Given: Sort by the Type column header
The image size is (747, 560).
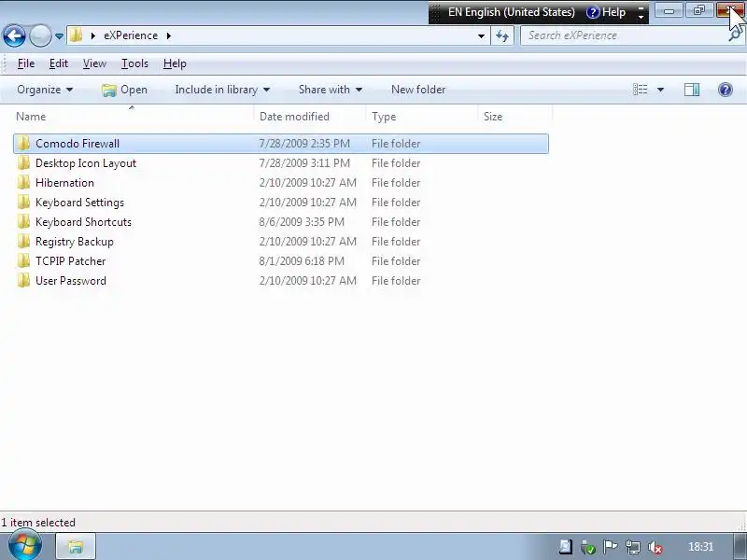Looking at the screenshot, I should [422, 116].
